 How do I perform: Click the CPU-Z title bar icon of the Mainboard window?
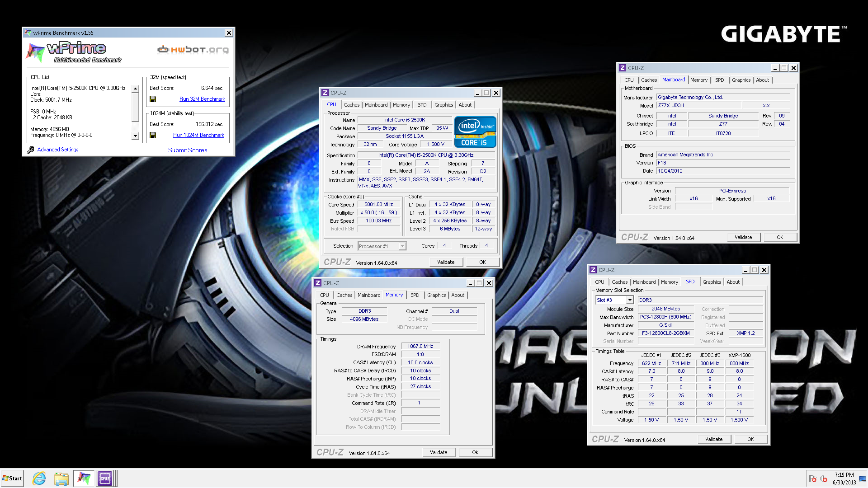[x=623, y=68]
